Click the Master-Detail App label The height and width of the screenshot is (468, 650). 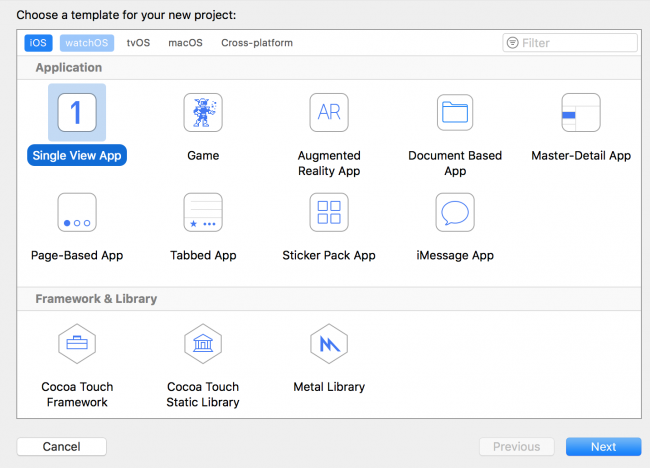(x=581, y=155)
